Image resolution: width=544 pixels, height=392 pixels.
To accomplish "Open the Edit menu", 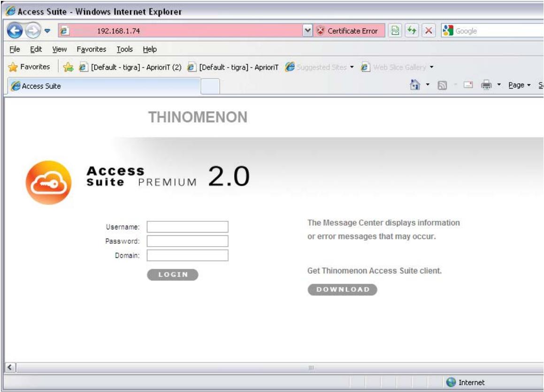I will point(36,49).
